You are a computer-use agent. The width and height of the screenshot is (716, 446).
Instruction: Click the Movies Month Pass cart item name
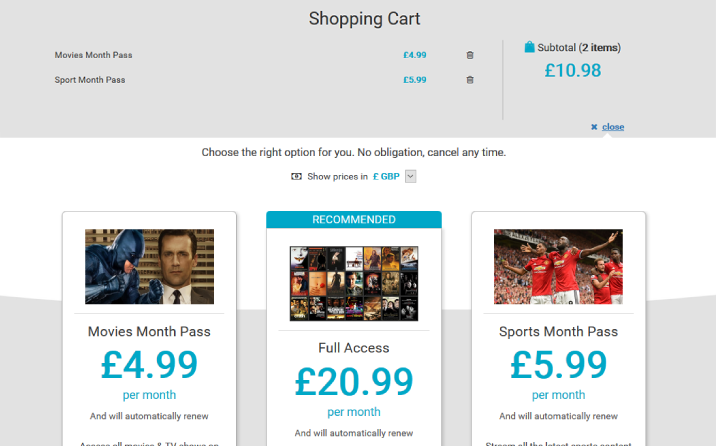93,55
